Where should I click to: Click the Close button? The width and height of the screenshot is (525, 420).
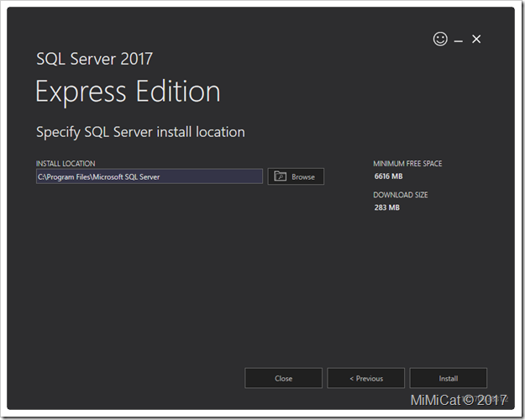pyautogui.click(x=284, y=378)
